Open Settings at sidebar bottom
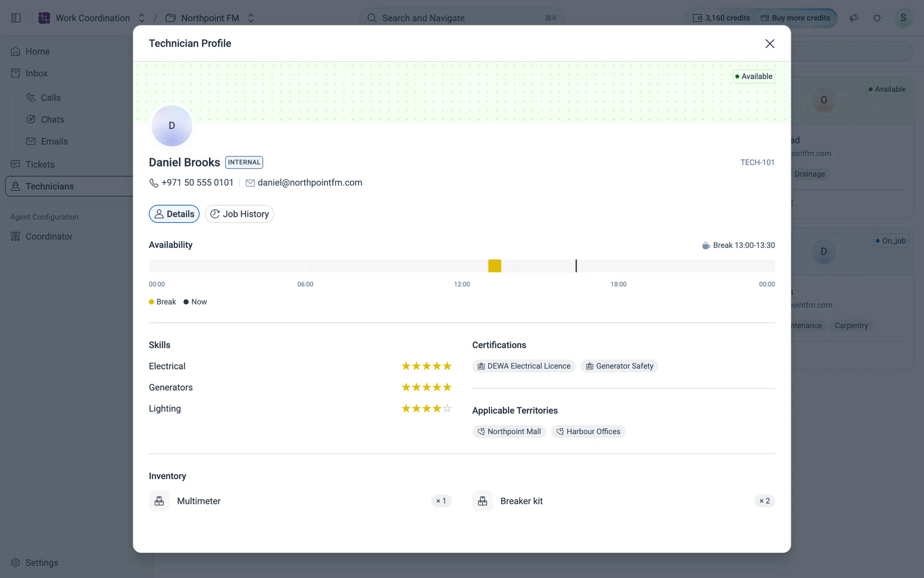 point(35,563)
